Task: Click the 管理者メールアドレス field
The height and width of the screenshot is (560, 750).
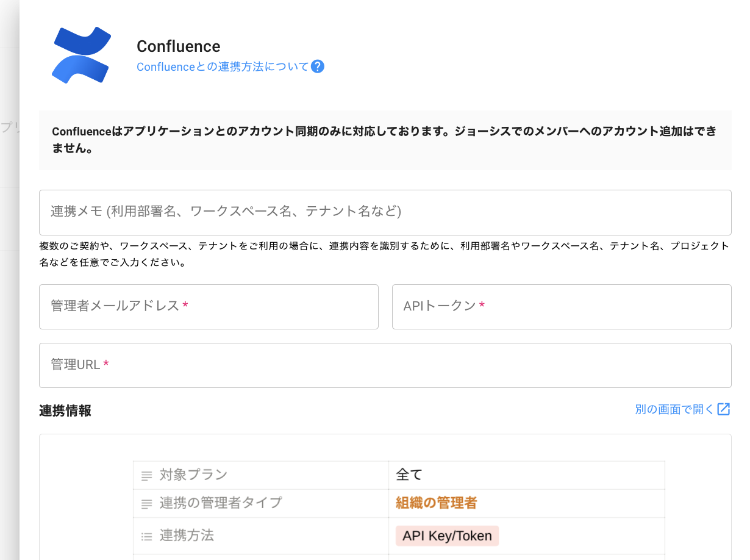Action: 209,306
